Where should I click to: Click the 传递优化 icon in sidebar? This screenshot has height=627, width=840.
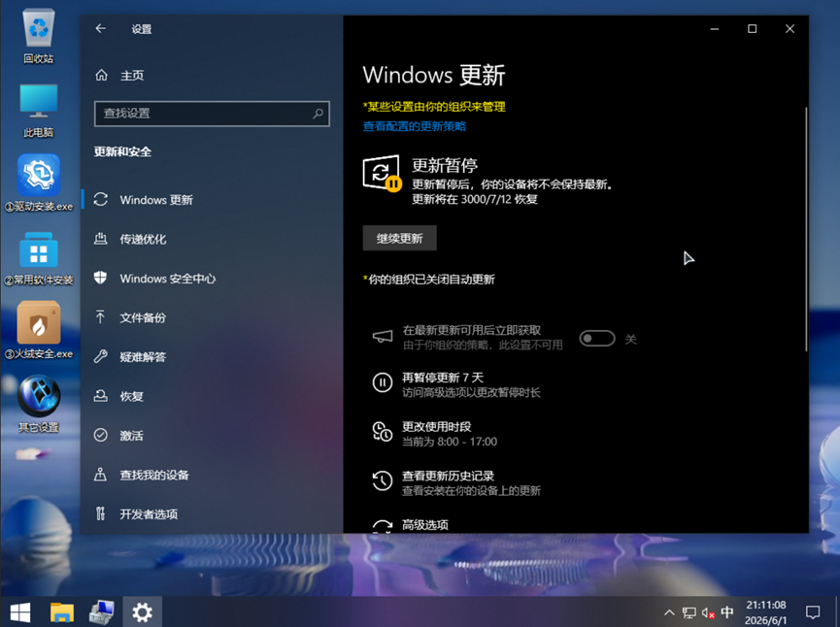pyautogui.click(x=101, y=239)
